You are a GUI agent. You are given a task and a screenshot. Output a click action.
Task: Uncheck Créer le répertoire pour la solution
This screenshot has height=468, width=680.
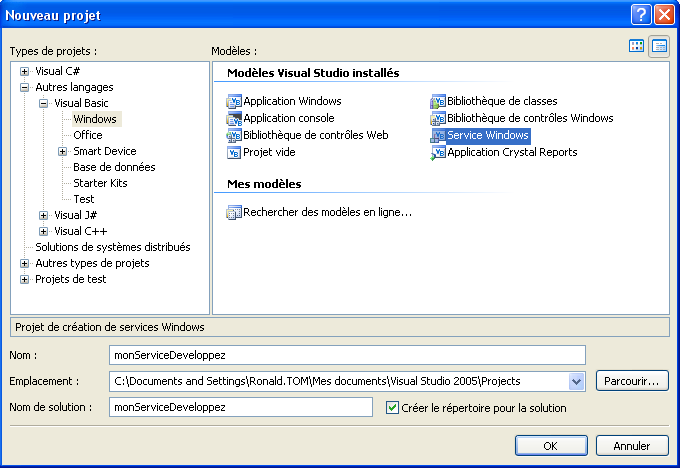(393, 408)
